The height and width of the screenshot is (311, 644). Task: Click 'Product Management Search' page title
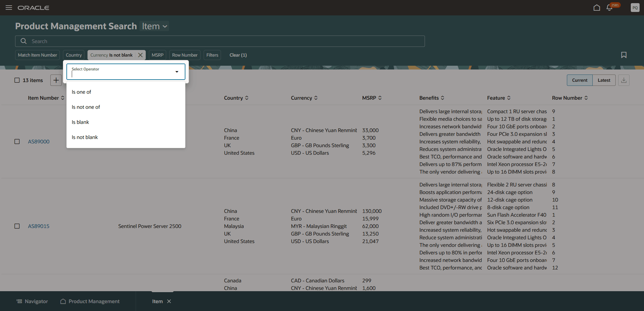click(x=76, y=26)
